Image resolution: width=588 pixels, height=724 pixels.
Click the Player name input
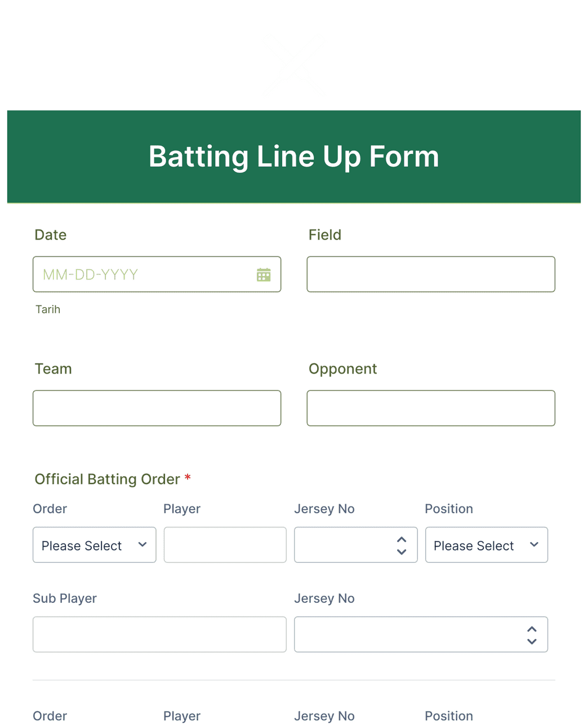pyautogui.click(x=225, y=545)
